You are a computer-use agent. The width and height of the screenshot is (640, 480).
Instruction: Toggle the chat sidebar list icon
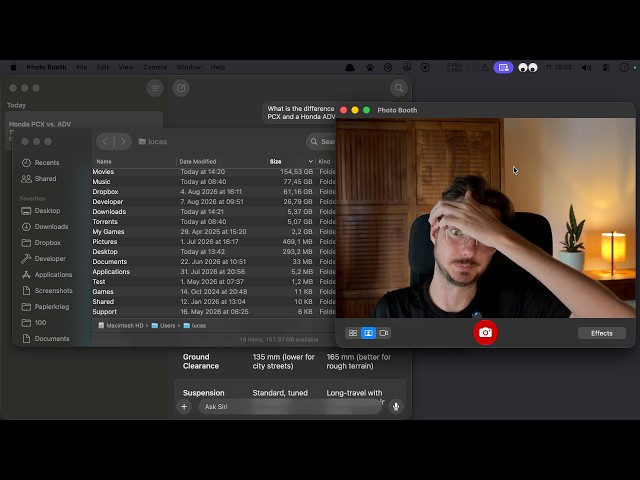[x=155, y=88]
